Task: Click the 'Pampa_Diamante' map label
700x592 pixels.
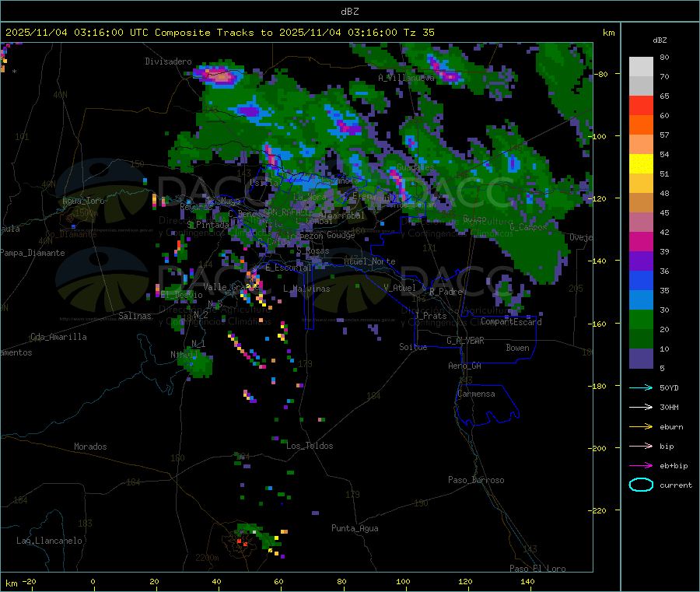Action: coord(33,253)
